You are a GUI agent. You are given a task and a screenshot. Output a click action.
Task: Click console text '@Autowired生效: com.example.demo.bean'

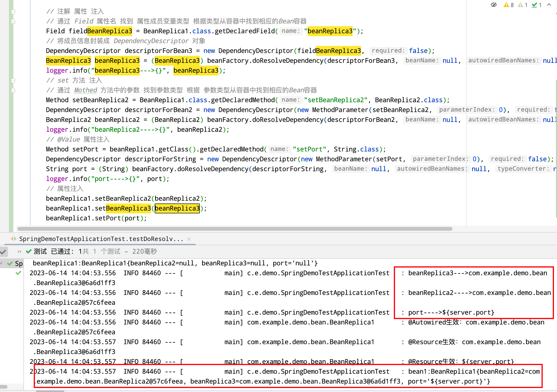coord(476,322)
